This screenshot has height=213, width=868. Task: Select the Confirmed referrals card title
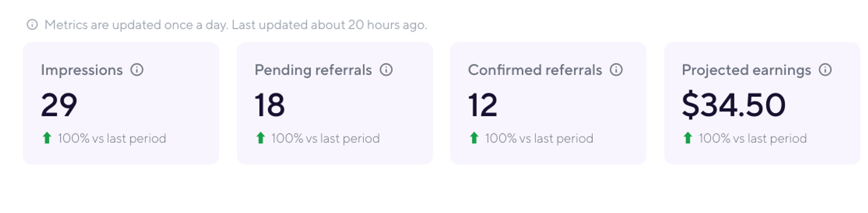tap(535, 70)
